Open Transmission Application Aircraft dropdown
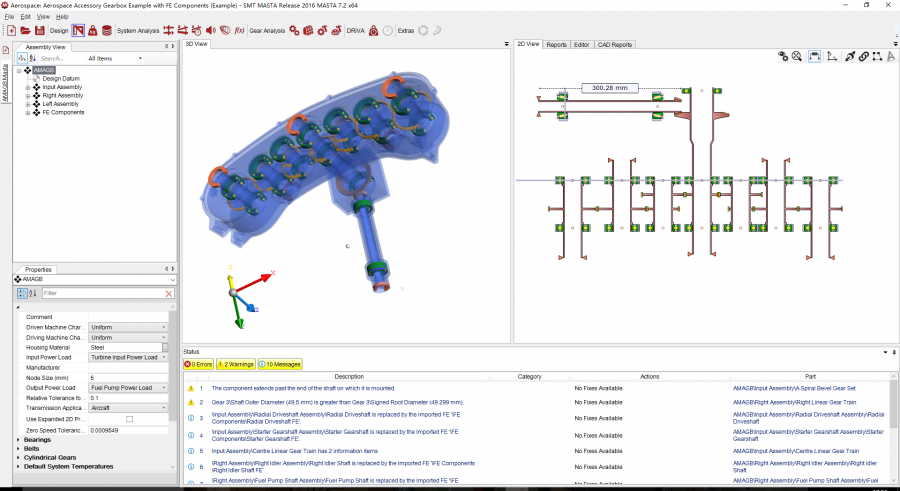The image size is (900, 491). click(x=128, y=408)
